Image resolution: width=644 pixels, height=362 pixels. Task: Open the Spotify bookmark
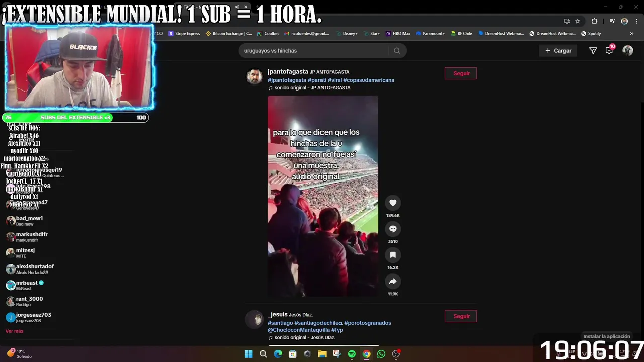pyautogui.click(x=591, y=34)
